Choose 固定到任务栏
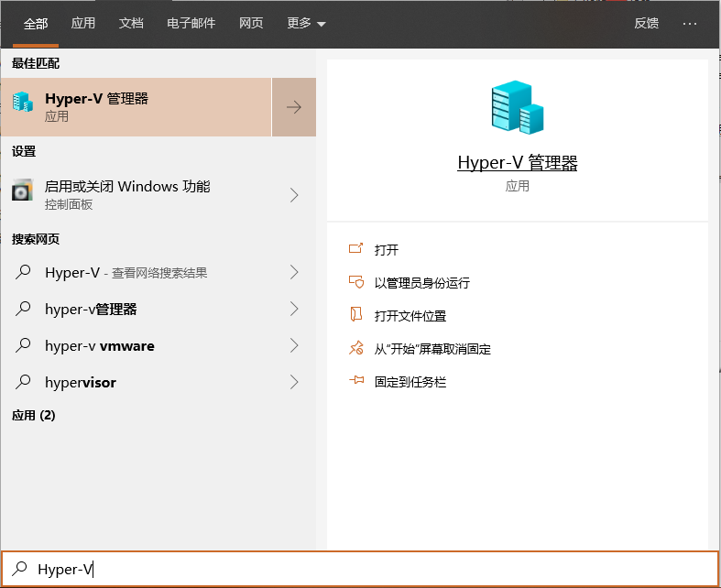The height and width of the screenshot is (588, 721). coord(410,382)
